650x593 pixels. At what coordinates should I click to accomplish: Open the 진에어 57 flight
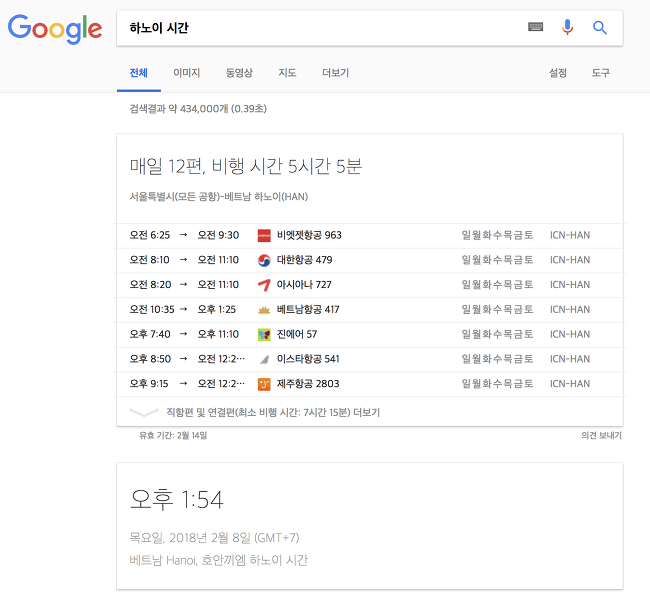coord(297,334)
